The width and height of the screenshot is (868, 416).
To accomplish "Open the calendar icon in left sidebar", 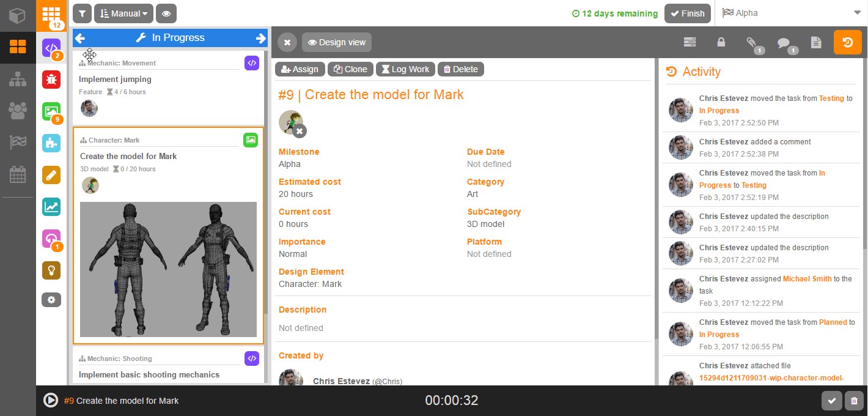I will (18, 175).
